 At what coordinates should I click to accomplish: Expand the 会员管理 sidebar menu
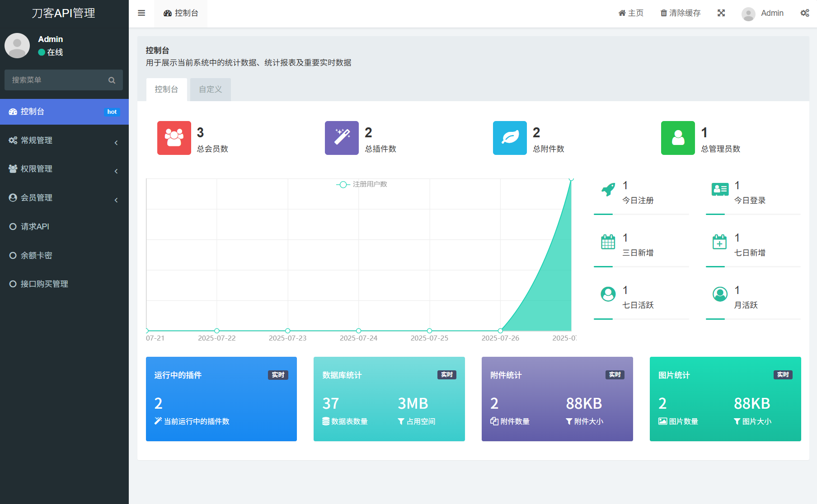[x=63, y=197]
